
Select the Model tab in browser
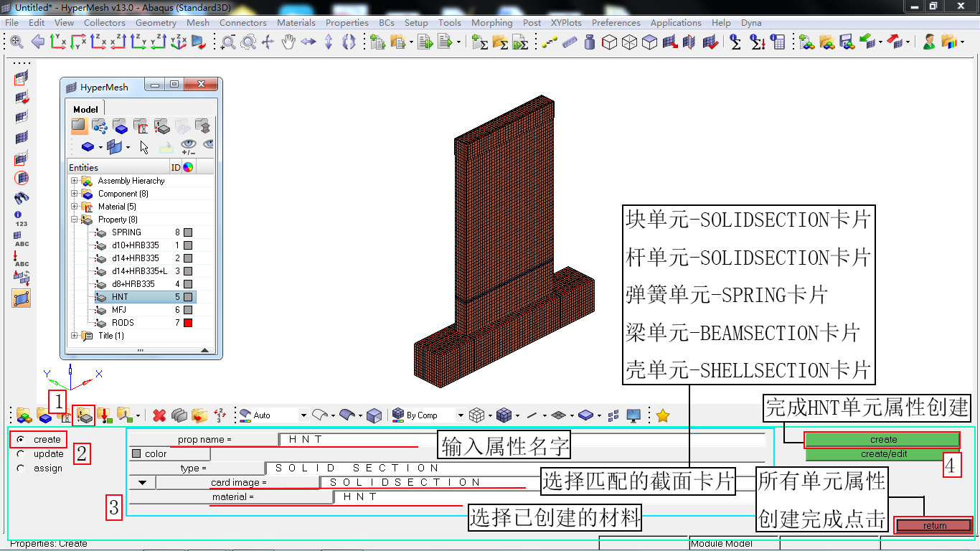pos(85,109)
